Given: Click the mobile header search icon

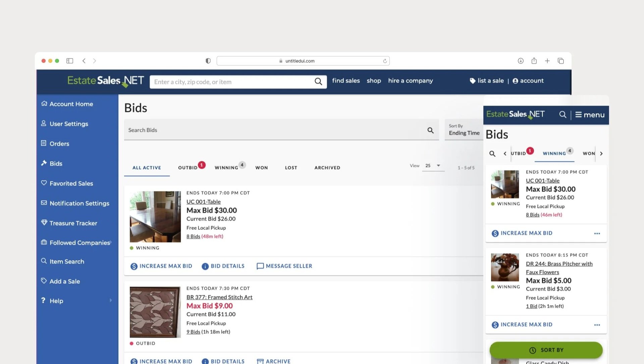Looking at the screenshot, I should (562, 114).
